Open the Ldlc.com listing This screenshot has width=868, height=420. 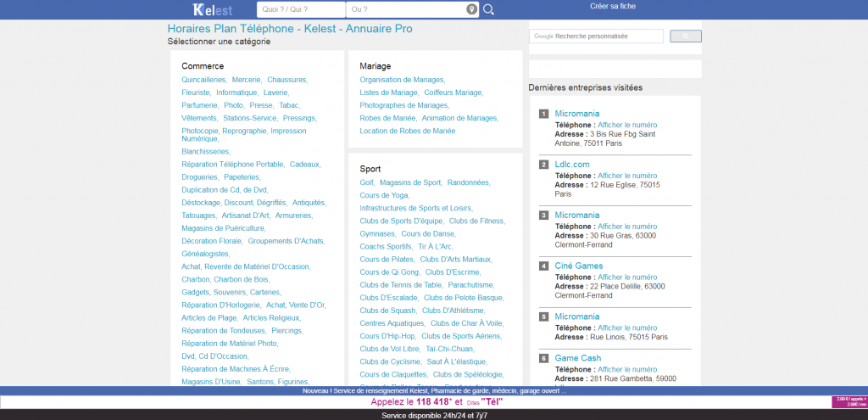click(x=572, y=164)
